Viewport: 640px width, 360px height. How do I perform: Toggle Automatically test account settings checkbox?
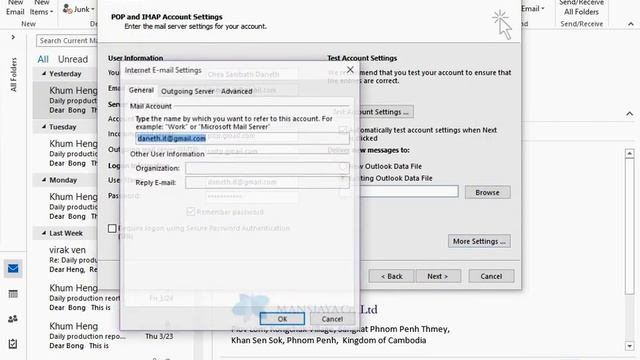pyautogui.click(x=343, y=130)
